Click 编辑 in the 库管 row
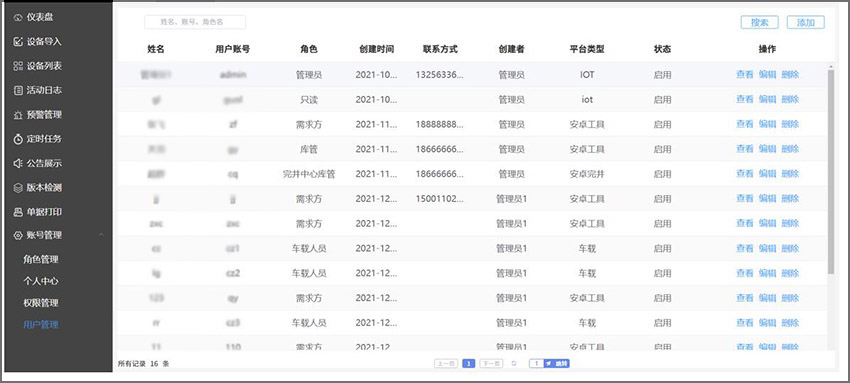The width and height of the screenshot is (850, 383). coord(767,148)
